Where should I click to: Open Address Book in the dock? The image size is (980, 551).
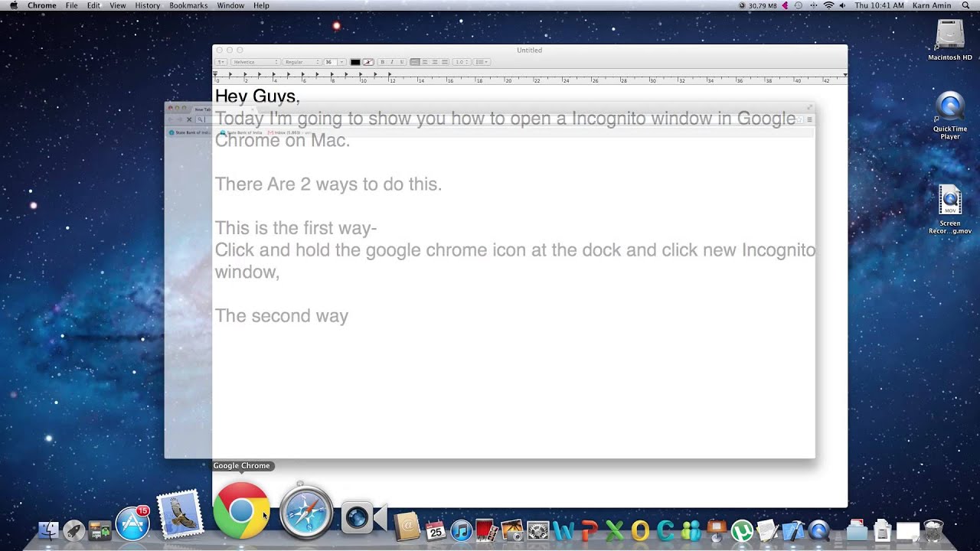click(x=407, y=527)
